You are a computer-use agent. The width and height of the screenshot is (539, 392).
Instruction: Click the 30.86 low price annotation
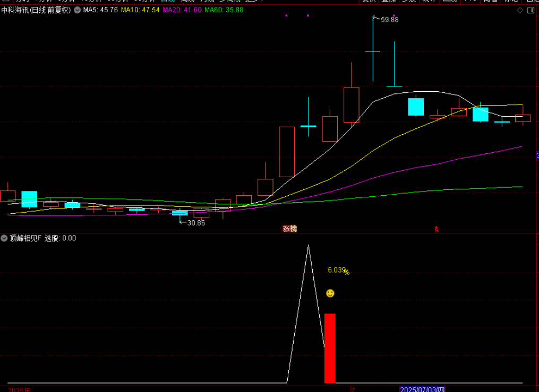click(195, 223)
